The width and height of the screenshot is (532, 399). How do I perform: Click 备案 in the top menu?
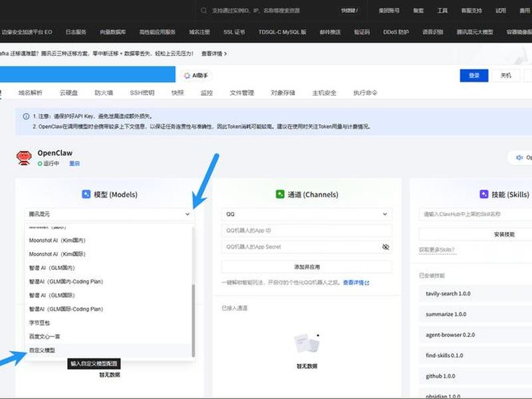pyautogui.click(x=418, y=11)
